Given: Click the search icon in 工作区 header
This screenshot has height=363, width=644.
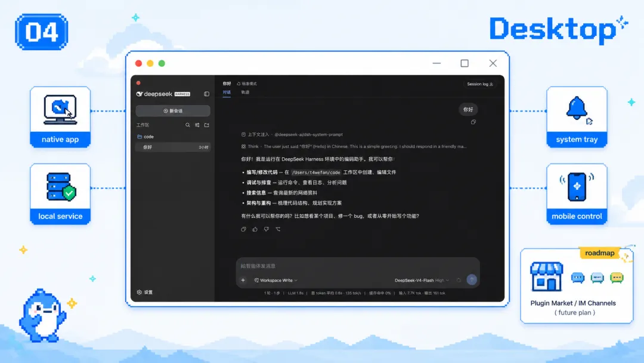Looking at the screenshot, I should [188, 125].
